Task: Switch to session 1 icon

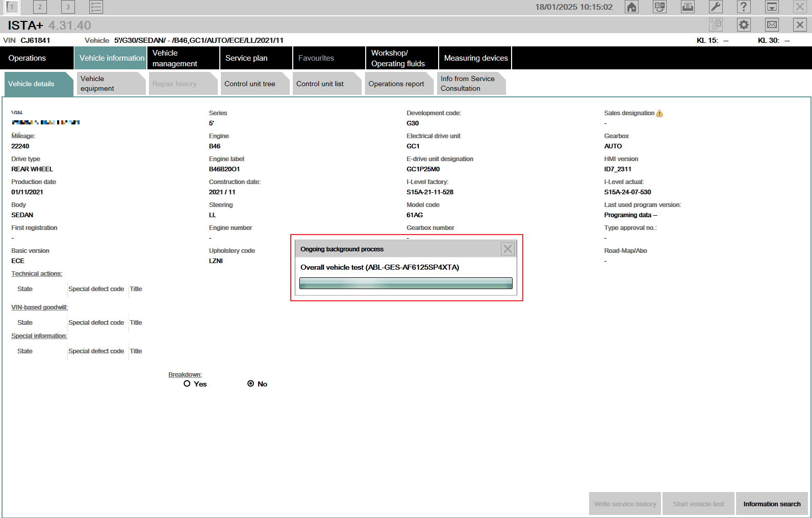Action: [x=12, y=7]
